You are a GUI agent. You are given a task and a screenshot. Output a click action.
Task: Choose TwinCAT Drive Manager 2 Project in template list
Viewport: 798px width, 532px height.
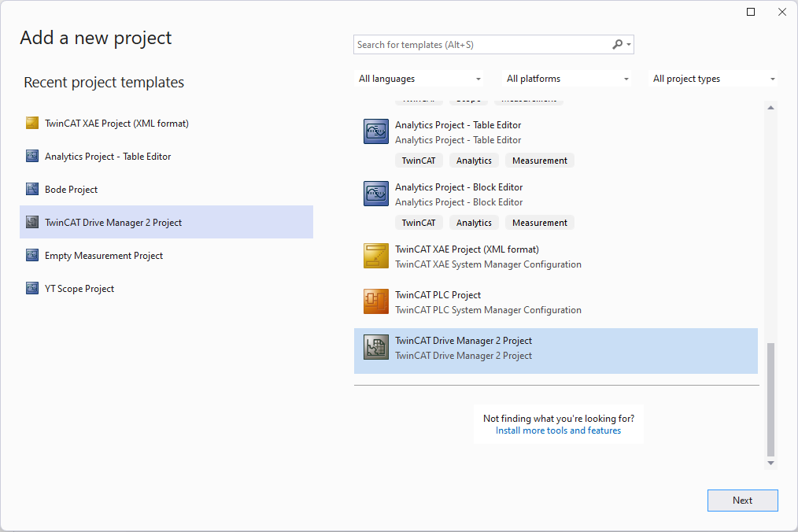coord(556,351)
